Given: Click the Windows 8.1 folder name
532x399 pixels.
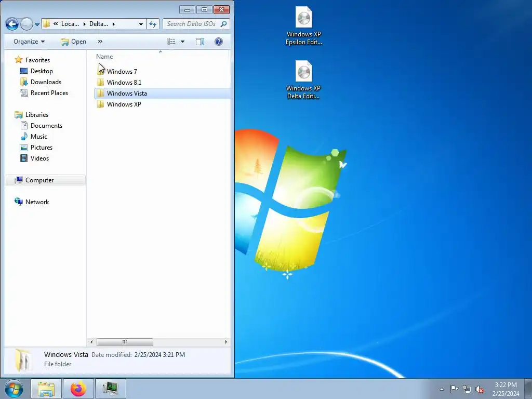Looking at the screenshot, I should [124, 83].
